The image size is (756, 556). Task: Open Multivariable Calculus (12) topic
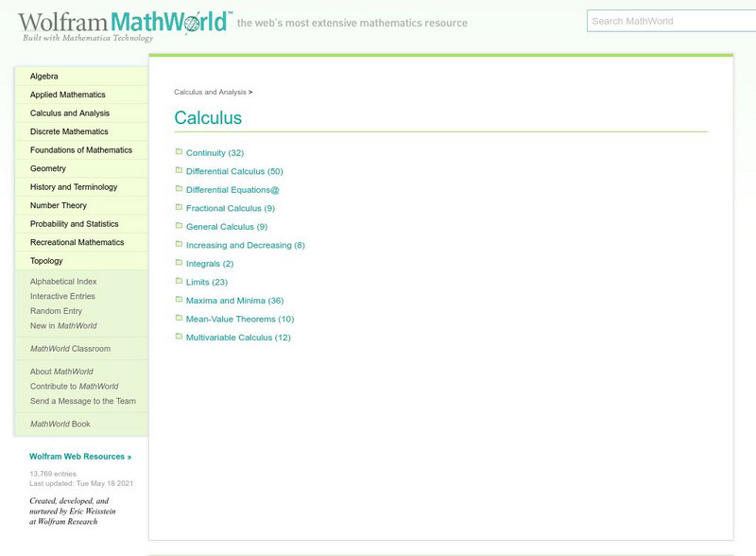pos(238,338)
